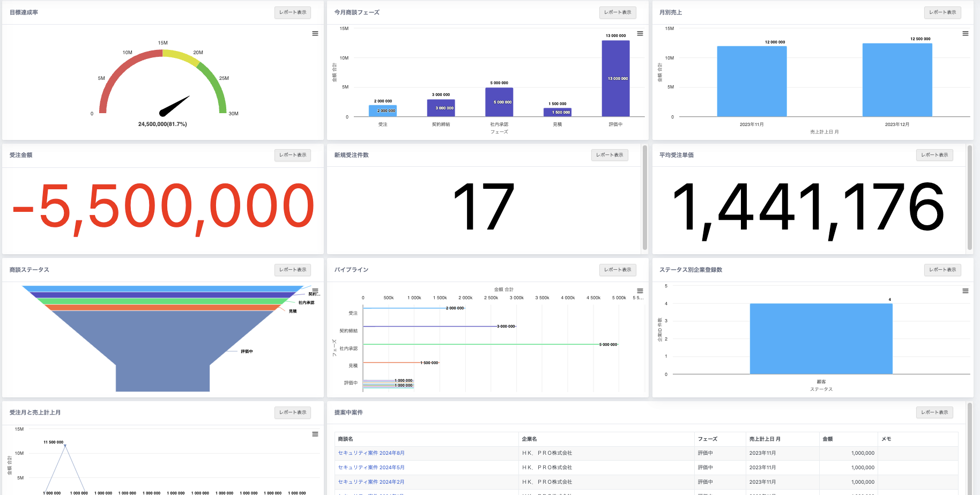The image size is (980, 495).
Task: Open セキュリティ案件 2024年5月 deal link
Action: pos(371,468)
